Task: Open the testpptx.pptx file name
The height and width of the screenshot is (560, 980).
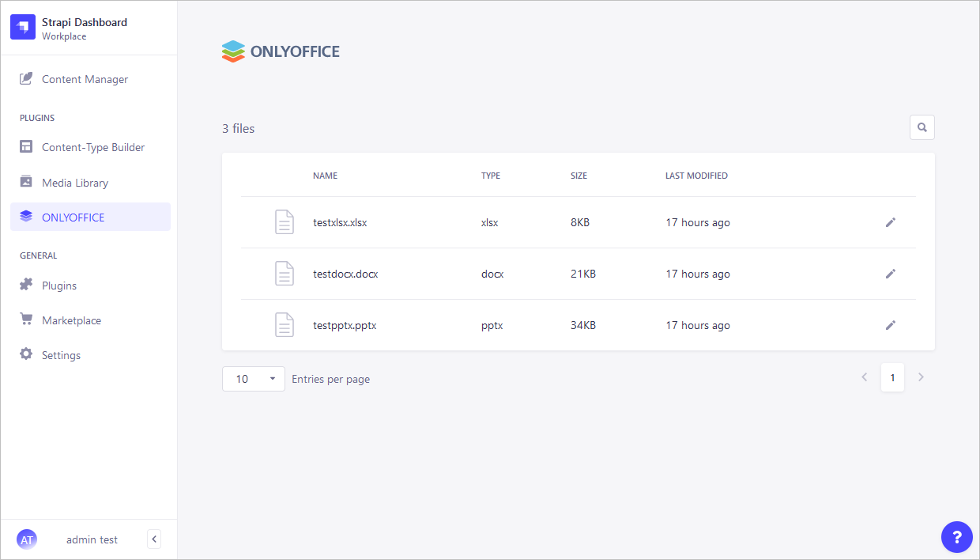Action: tap(345, 325)
